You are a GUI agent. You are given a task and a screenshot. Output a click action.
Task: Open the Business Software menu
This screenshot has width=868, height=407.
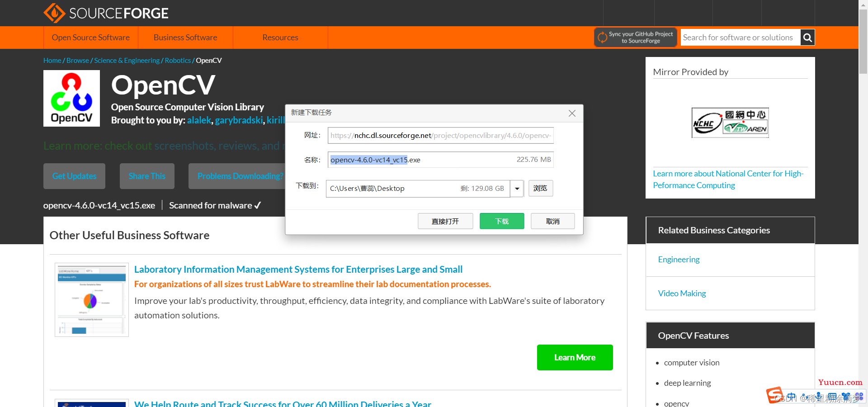[x=185, y=38]
